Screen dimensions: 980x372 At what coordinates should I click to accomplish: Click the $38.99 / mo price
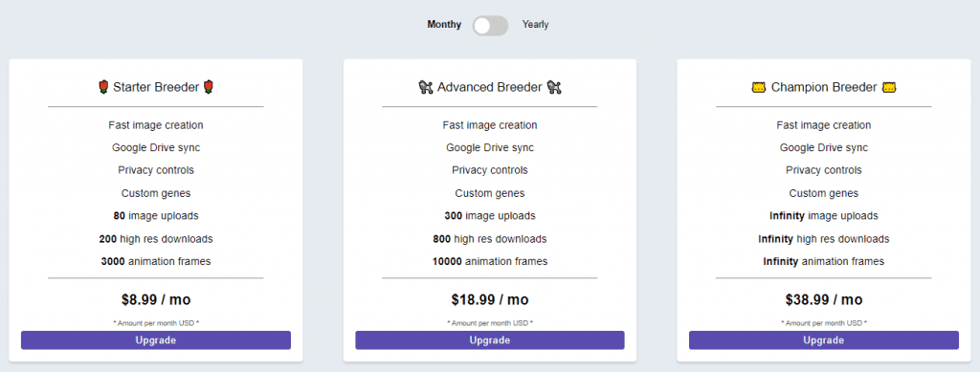[x=824, y=299]
